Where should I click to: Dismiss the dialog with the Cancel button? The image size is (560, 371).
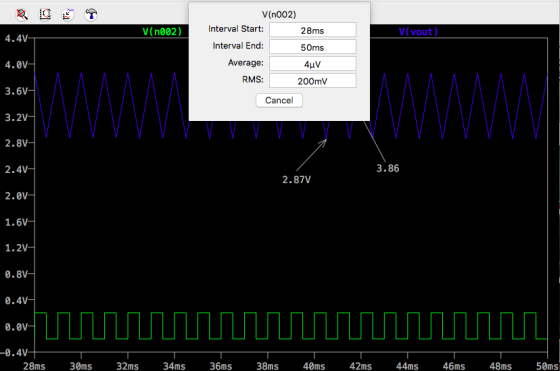tap(279, 100)
